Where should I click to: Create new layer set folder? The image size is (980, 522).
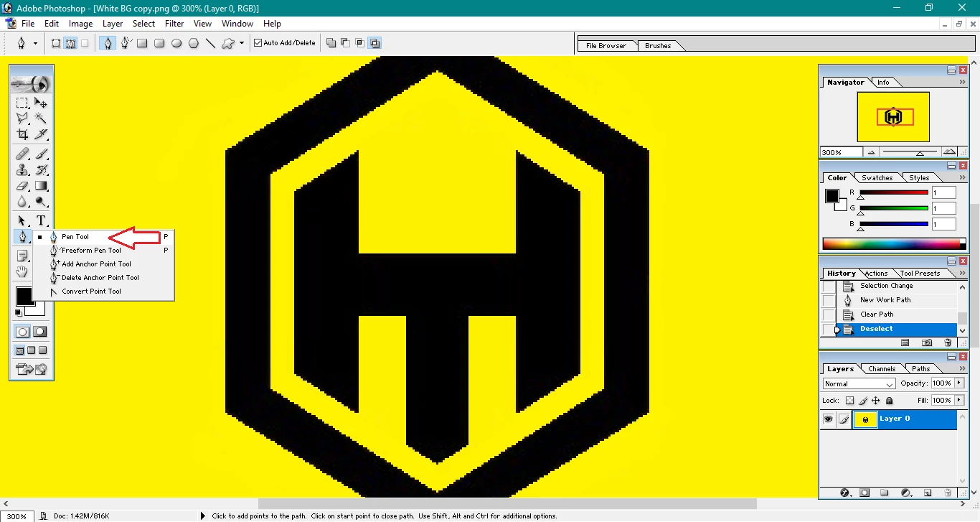(885, 493)
